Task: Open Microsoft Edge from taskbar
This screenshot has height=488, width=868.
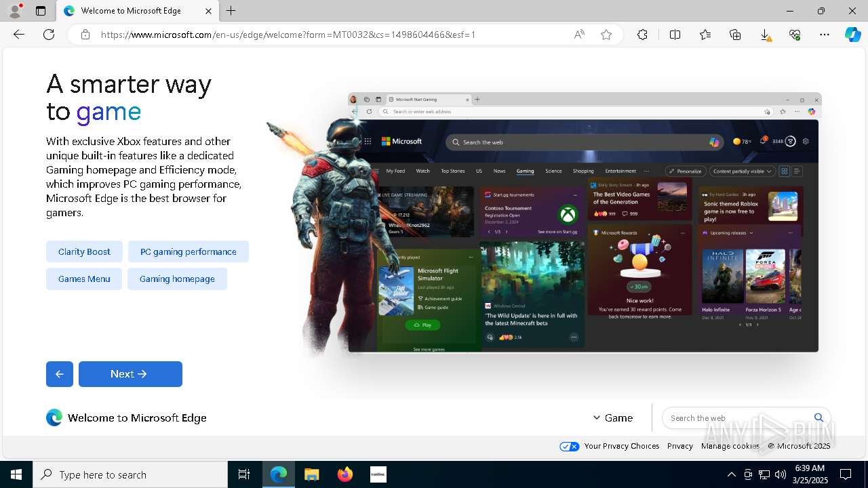Action: click(279, 474)
